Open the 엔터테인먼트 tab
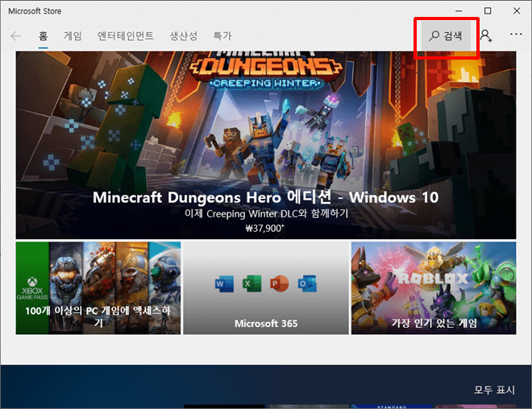This screenshot has height=409, width=532. tap(126, 36)
